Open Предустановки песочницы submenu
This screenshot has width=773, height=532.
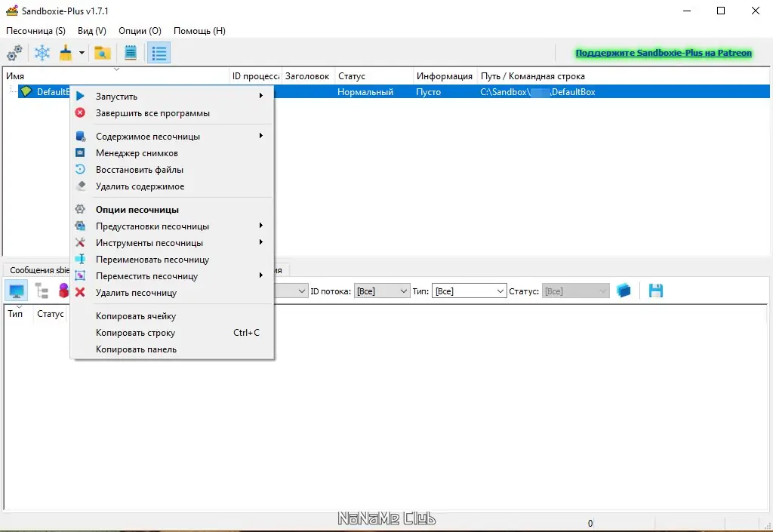pyautogui.click(x=172, y=226)
